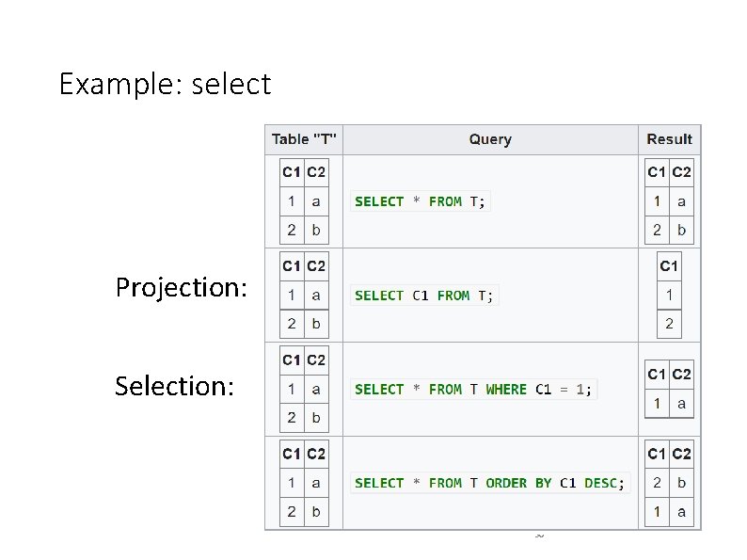Click the "2 b" row in the first result table
Image resolution: width=747 pixels, height=560 pixels.
coord(669,230)
